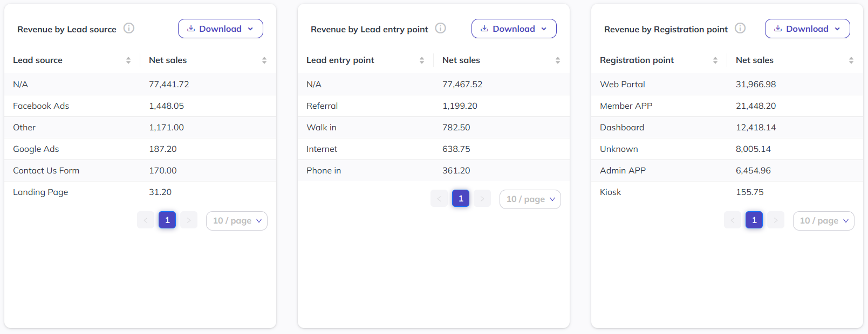Sort by Lead source column sort arrows
The width and height of the screenshot is (868, 334).
tap(128, 60)
